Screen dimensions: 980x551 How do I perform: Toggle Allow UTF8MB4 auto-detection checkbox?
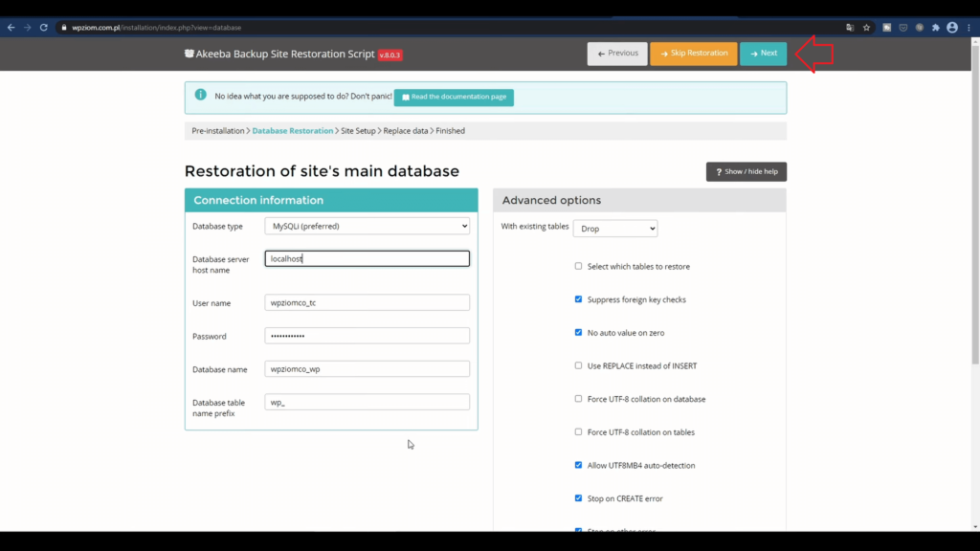click(x=578, y=465)
